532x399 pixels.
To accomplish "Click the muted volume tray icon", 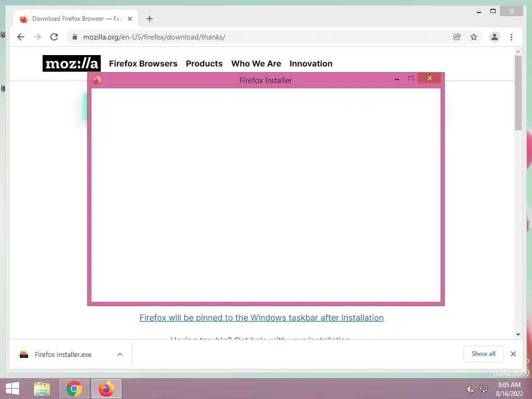I will (x=470, y=389).
